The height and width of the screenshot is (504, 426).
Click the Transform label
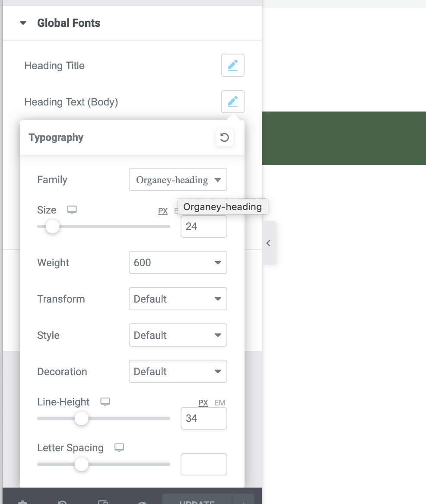point(61,299)
